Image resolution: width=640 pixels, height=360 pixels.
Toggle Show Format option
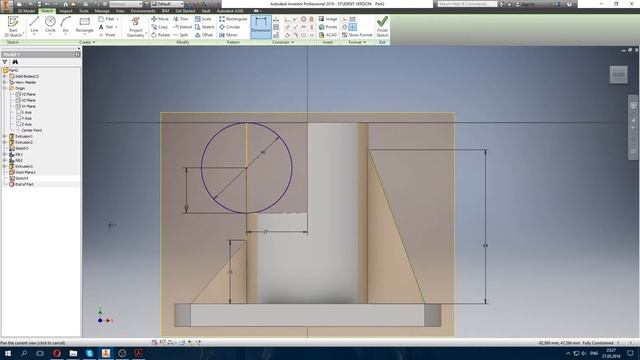(x=357, y=35)
